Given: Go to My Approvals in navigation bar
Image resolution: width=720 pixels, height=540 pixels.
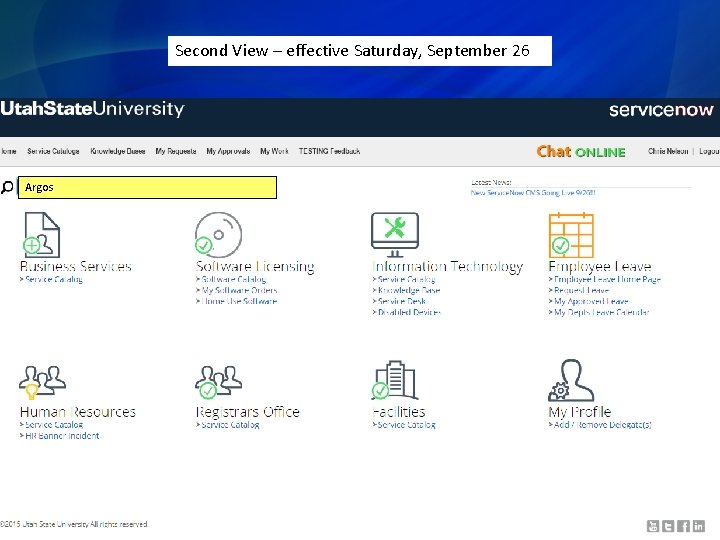Looking at the screenshot, I should click(x=228, y=151).
